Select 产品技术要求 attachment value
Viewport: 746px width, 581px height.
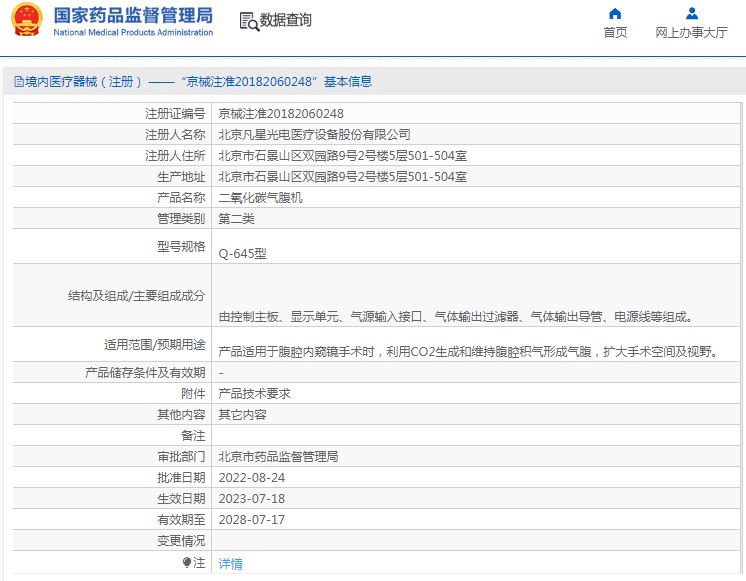click(254, 394)
